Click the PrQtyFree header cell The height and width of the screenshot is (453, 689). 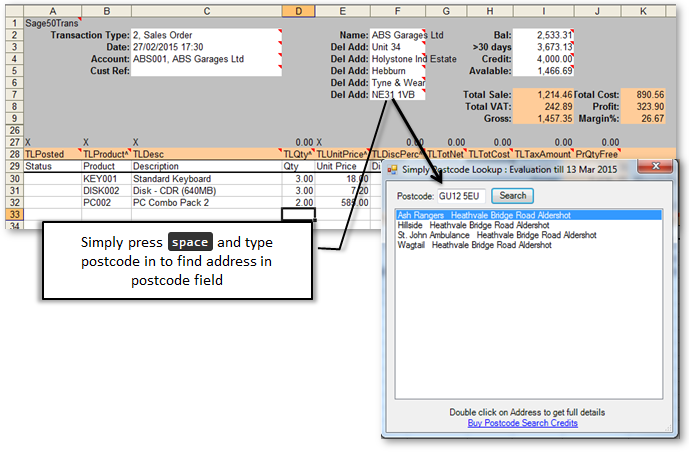point(597,154)
